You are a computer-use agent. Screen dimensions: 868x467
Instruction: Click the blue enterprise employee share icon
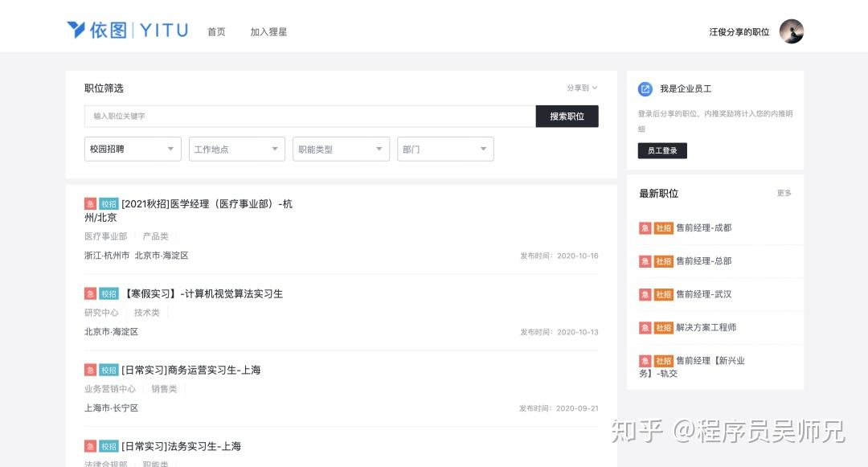click(x=645, y=89)
